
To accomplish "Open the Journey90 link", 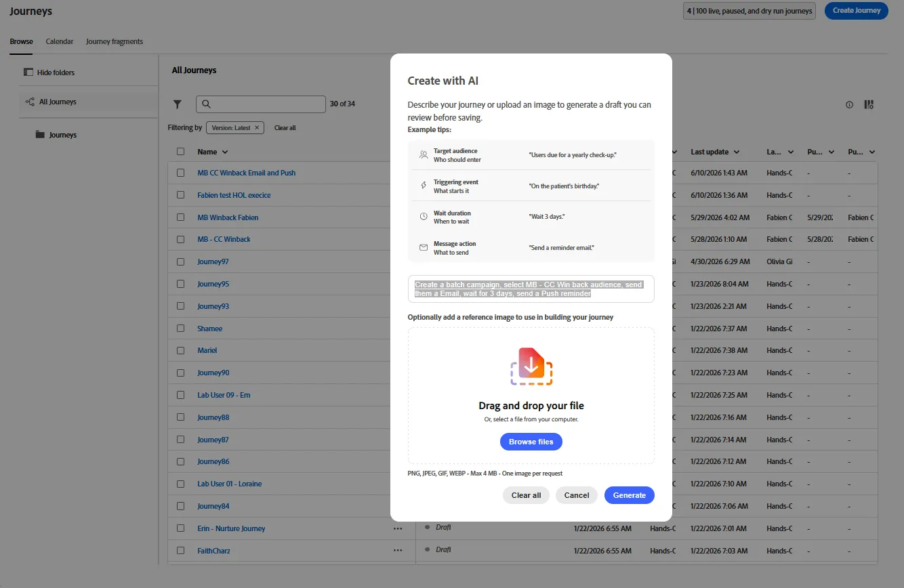I will tap(213, 373).
